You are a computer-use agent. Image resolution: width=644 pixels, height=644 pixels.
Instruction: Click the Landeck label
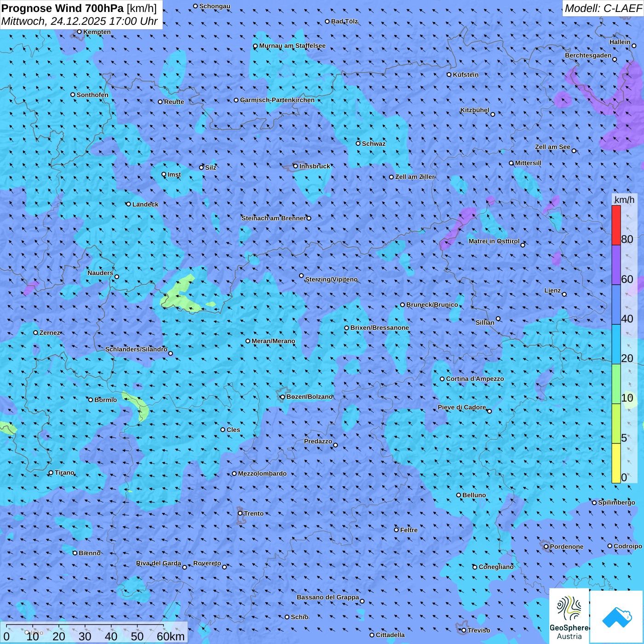(x=145, y=204)
